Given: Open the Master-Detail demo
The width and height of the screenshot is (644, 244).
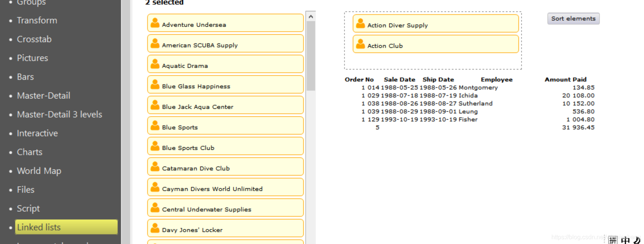Looking at the screenshot, I should click(44, 96).
